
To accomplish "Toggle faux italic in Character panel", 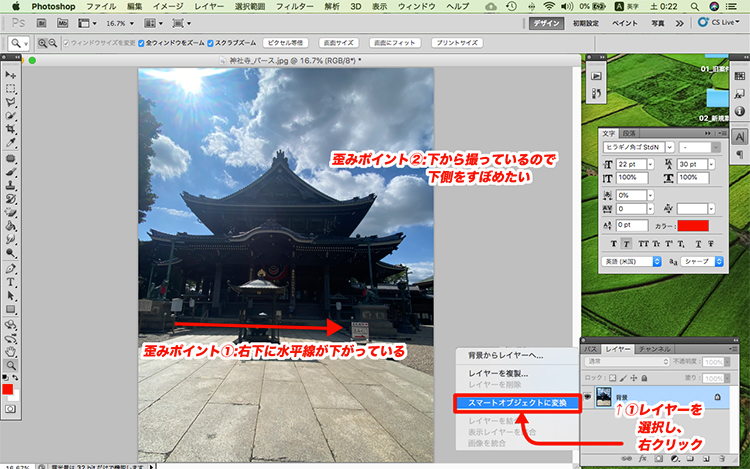I will click(626, 244).
